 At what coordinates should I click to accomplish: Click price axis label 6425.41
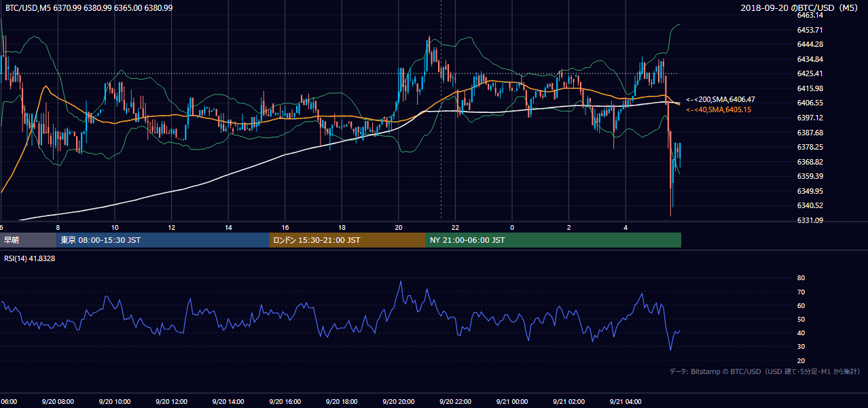tap(810, 73)
